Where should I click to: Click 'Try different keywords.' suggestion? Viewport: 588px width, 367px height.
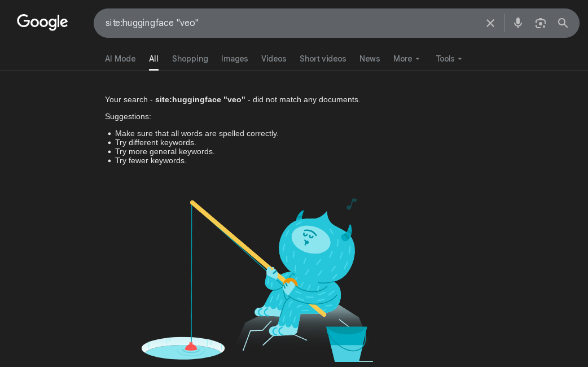(x=156, y=143)
